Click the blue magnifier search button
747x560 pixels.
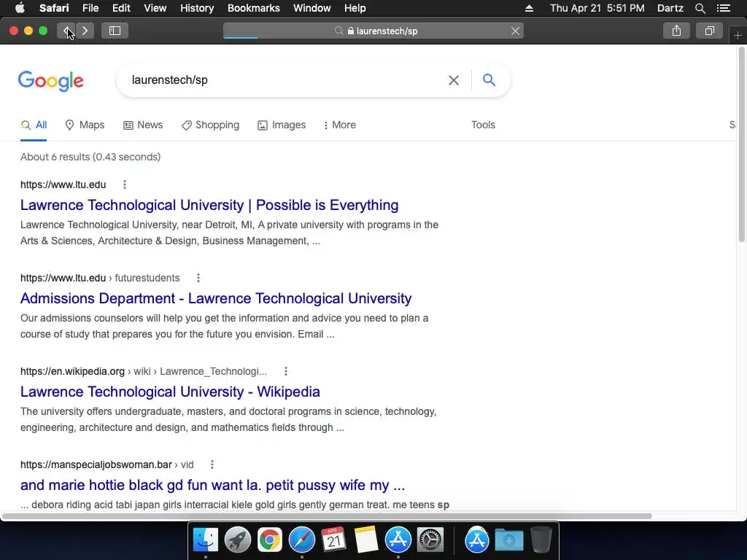(x=489, y=79)
